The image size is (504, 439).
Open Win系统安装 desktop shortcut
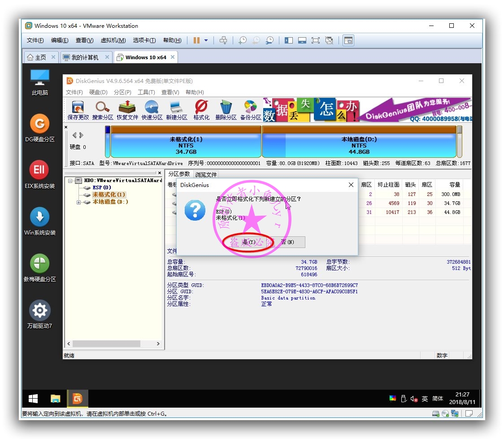click(39, 221)
